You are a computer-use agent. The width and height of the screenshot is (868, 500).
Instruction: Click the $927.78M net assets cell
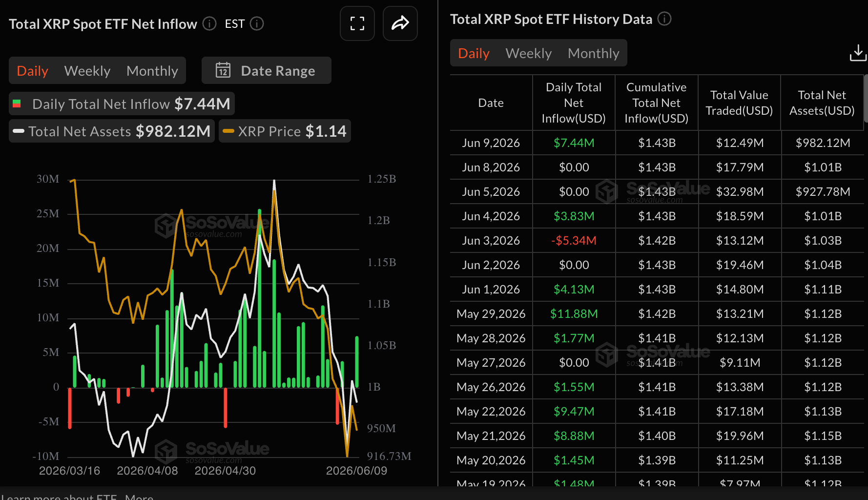coord(823,191)
